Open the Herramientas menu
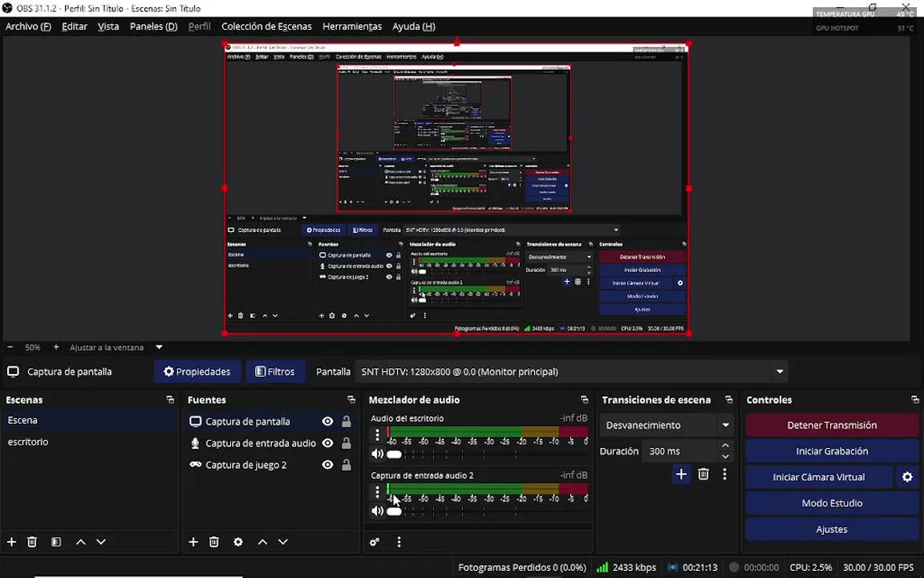Viewport: 924px width, 578px height. (x=352, y=26)
